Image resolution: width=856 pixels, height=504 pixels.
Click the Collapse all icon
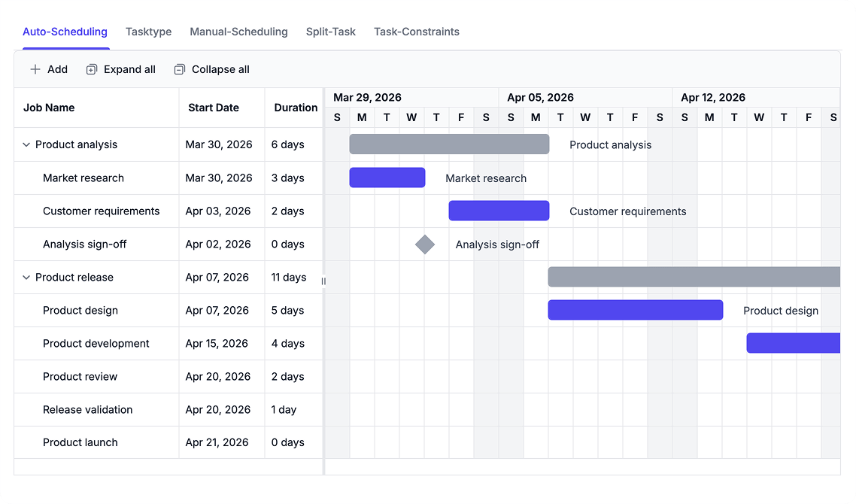tap(180, 69)
